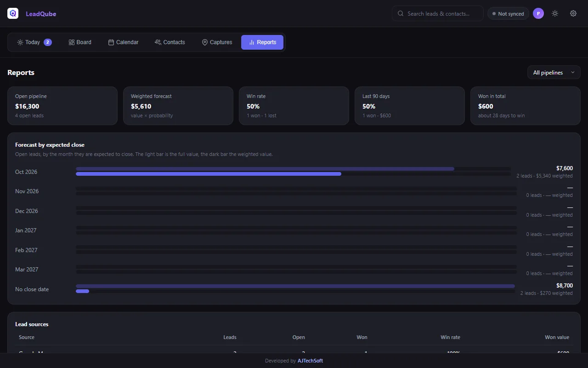Click the Weighted forecast $5,610 card
Image resolution: width=588 pixels, height=368 pixels.
pos(178,106)
